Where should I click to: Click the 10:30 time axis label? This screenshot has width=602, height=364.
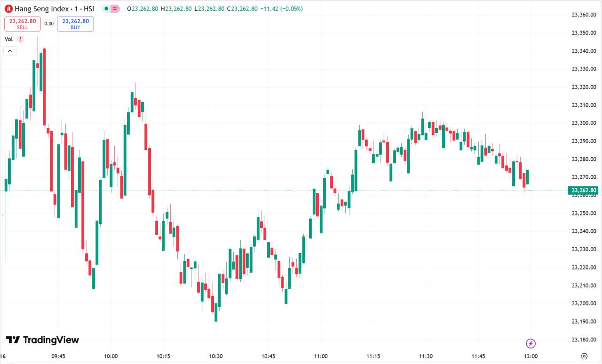pyautogui.click(x=216, y=356)
